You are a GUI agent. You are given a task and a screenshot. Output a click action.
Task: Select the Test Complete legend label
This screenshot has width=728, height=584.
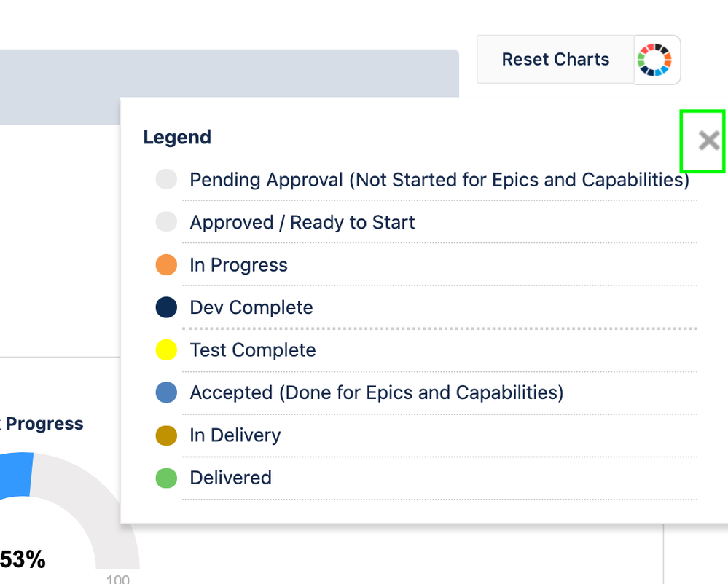[x=253, y=350]
